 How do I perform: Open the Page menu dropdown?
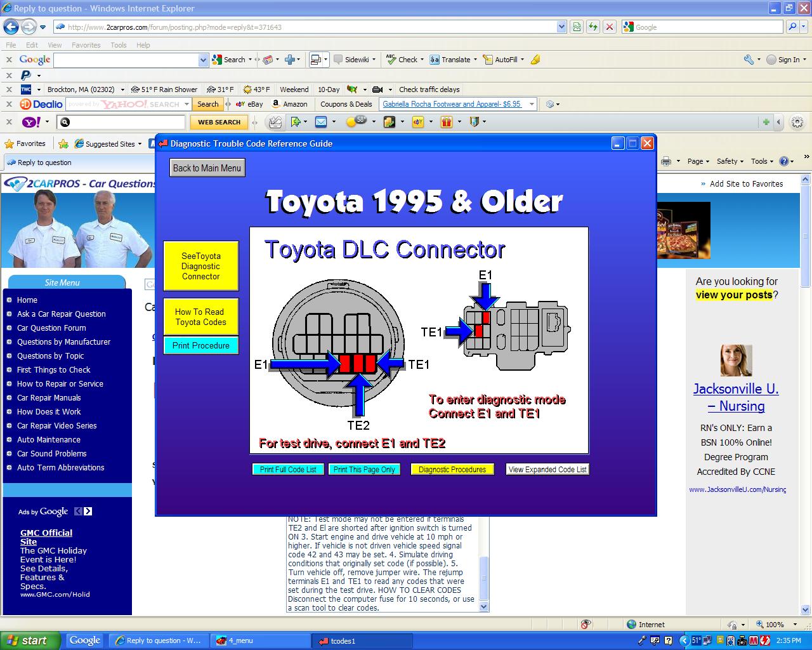point(698,161)
